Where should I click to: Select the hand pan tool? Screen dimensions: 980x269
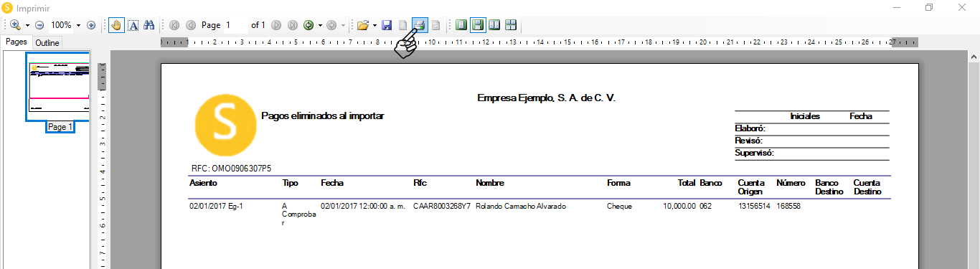(x=117, y=25)
